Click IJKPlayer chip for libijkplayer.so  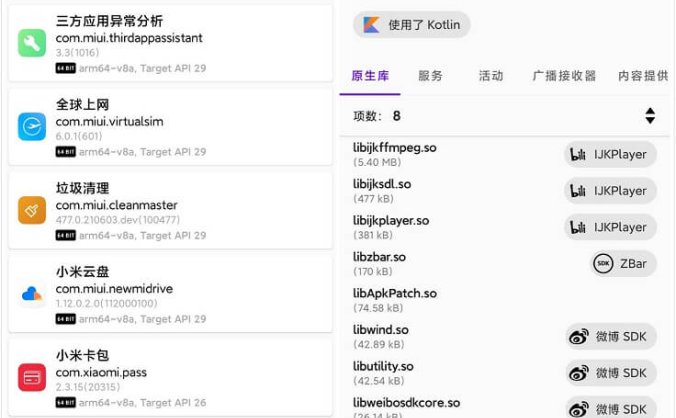pos(610,227)
